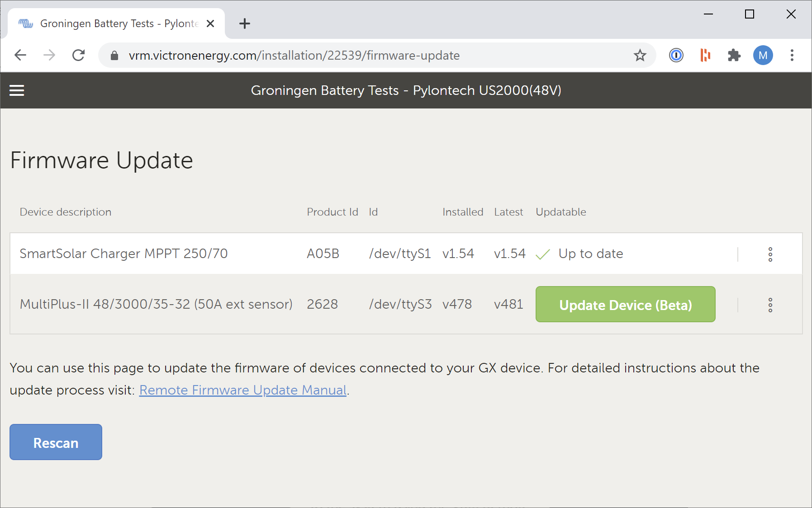Open the Chrome profile avatar M

point(763,55)
